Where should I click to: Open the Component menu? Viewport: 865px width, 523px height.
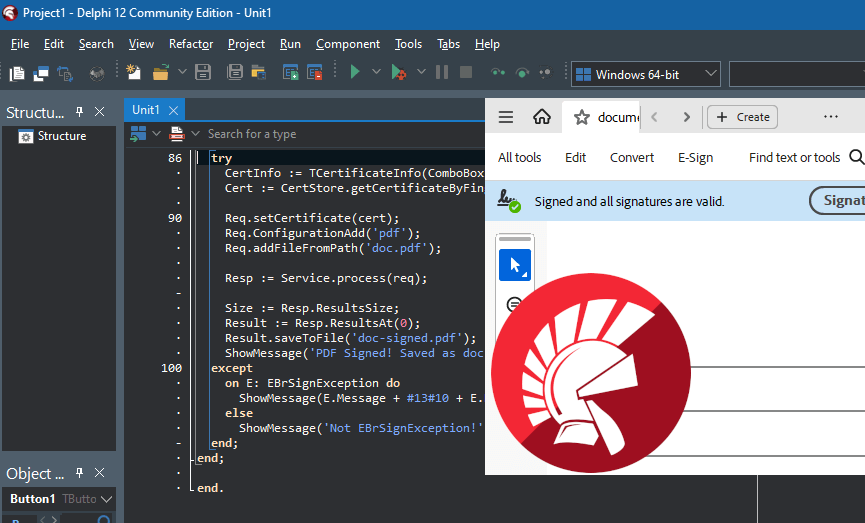348,44
